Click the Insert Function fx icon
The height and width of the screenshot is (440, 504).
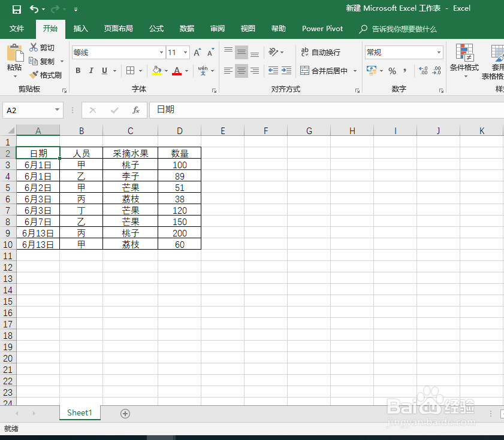(136, 110)
